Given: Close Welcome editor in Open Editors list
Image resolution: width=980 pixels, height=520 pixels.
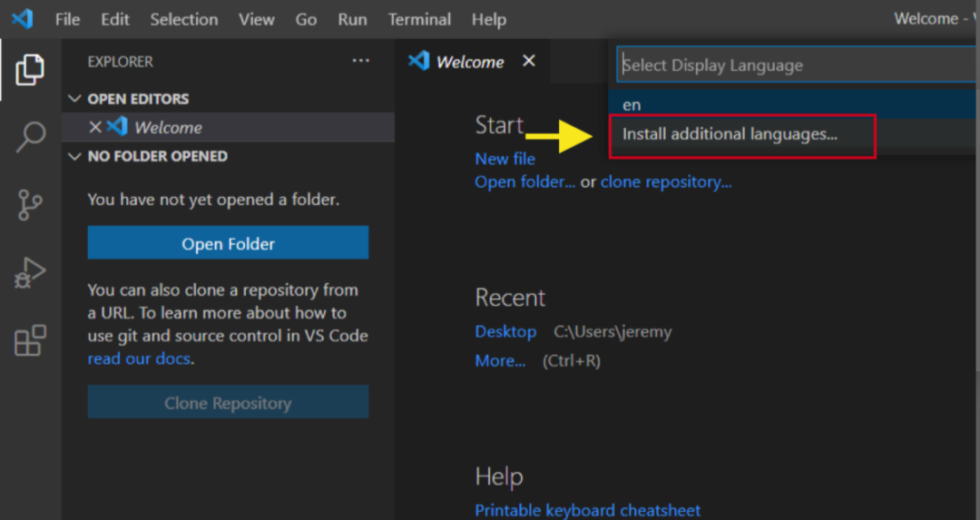Looking at the screenshot, I should point(95,127).
